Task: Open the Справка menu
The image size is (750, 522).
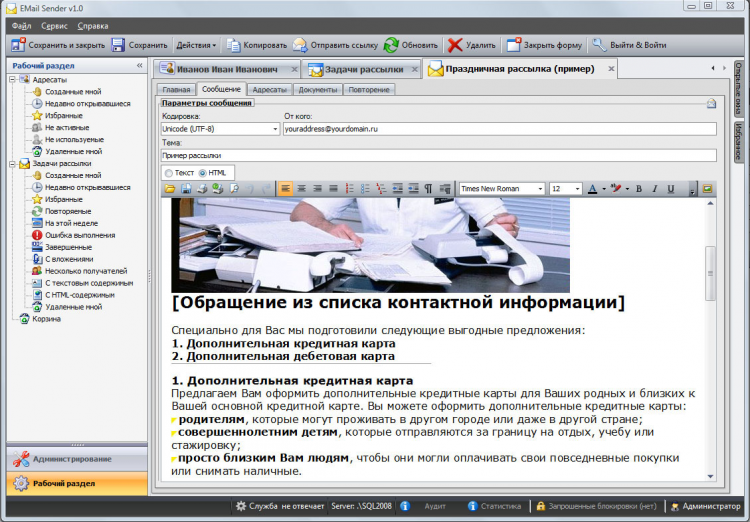Action: coord(93,26)
